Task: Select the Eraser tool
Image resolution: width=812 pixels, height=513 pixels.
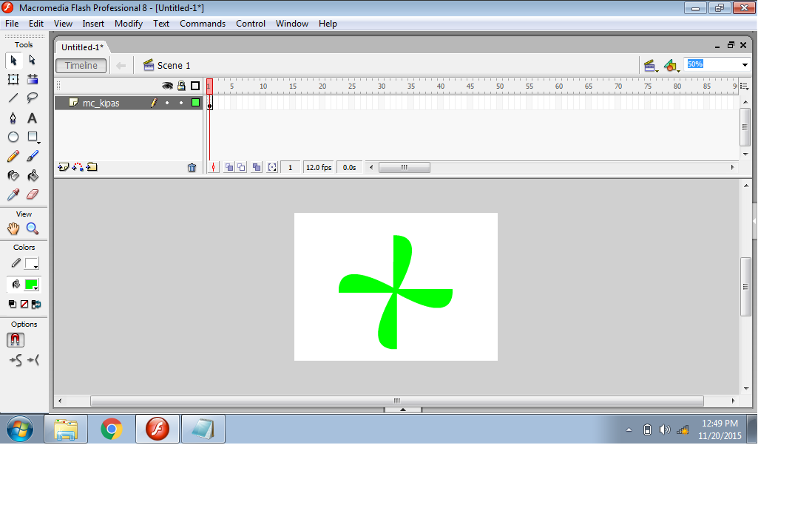Action: coord(32,194)
